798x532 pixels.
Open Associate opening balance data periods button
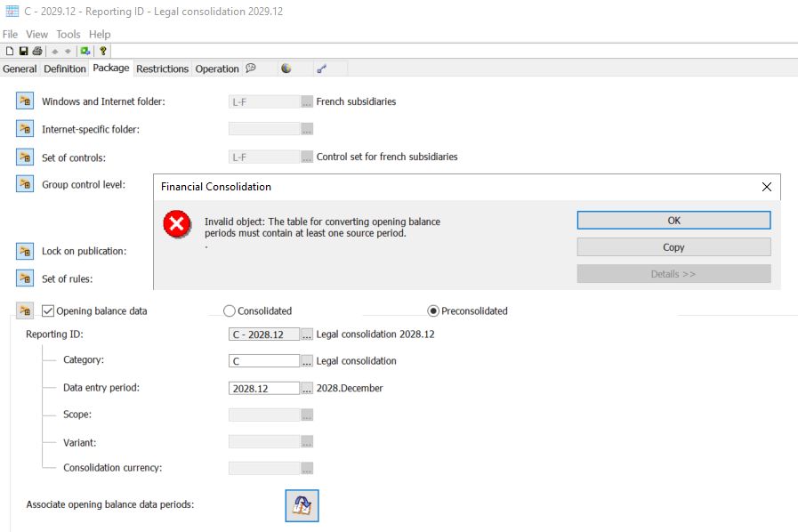[302, 505]
